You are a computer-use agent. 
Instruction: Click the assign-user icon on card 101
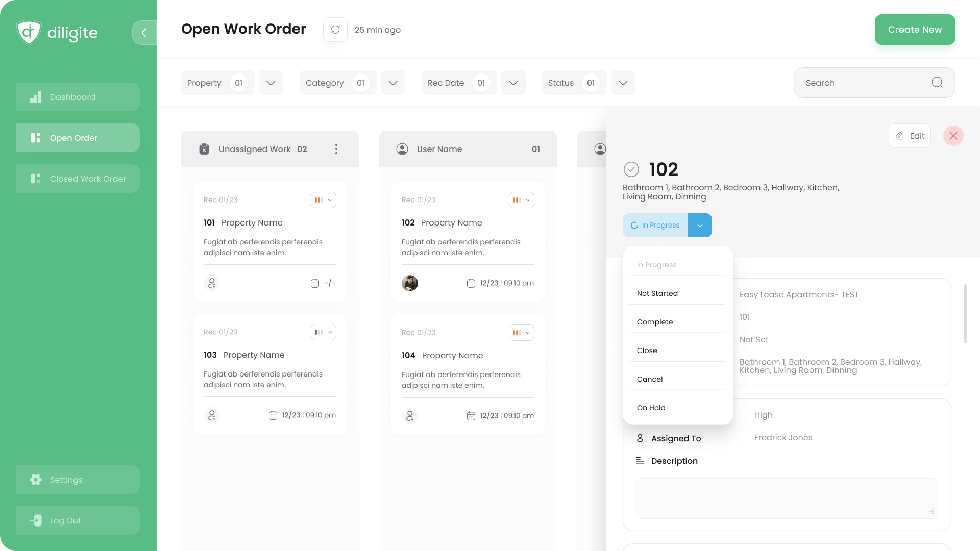pyautogui.click(x=211, y=283)
